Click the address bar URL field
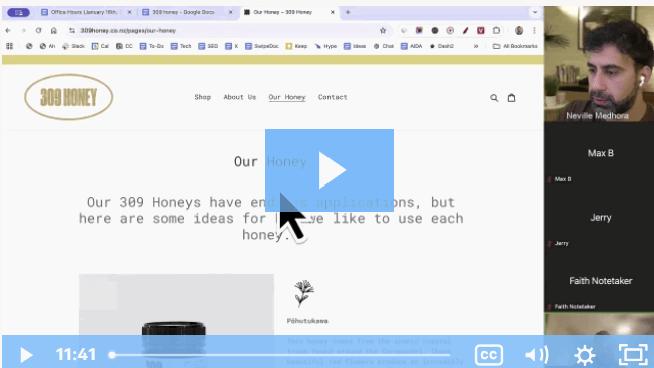This screenshot has width=654, height=368. click(225, 30)
